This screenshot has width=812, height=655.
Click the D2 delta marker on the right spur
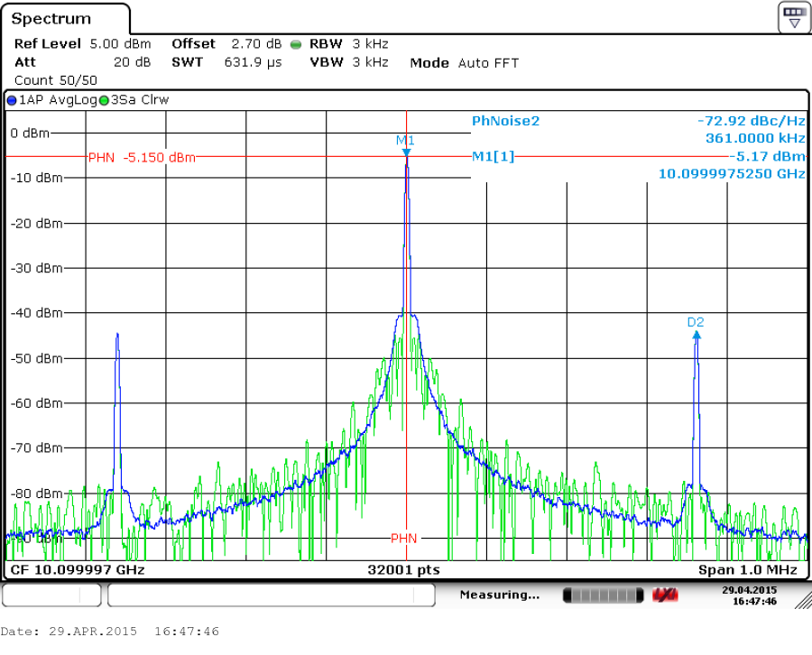coord(696,334)
